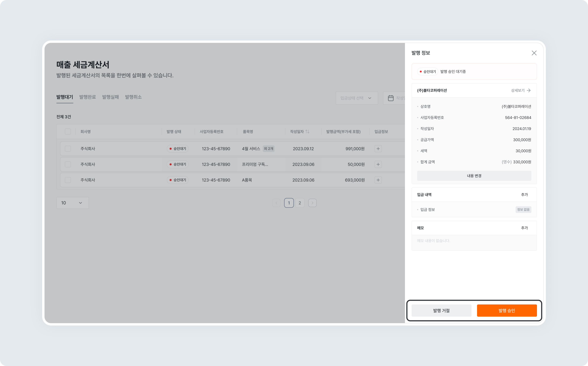Open 상세보기 for (주)볼타코퍼레이션
This screenshot has width=588, height=366.
(521, 90)
